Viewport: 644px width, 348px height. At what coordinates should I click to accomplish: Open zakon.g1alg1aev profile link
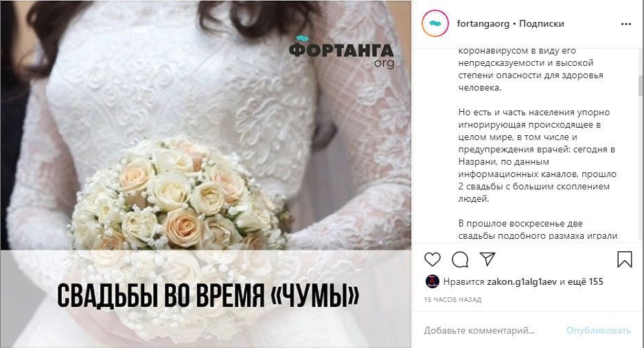(522, 282)
